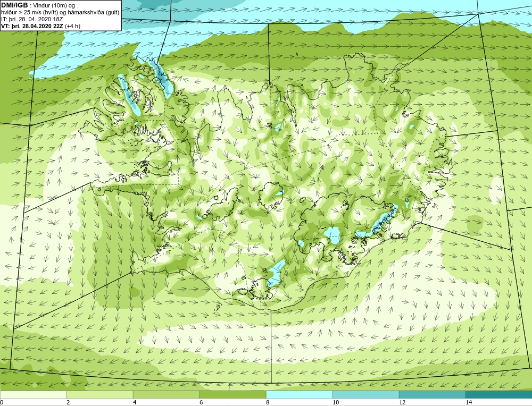Click the legend label '14'
The height and width of the screenshot is (406, 532).
469,402
